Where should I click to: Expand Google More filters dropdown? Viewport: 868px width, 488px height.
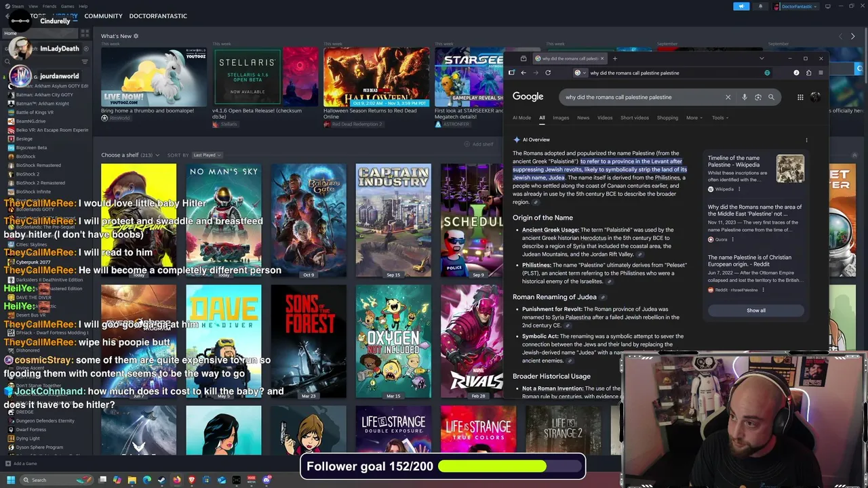click(x=694, y=118)
